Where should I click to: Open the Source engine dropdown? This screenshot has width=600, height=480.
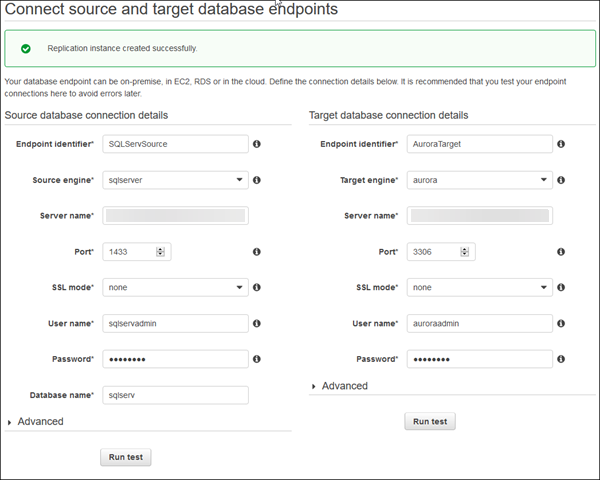pos(176,180)
